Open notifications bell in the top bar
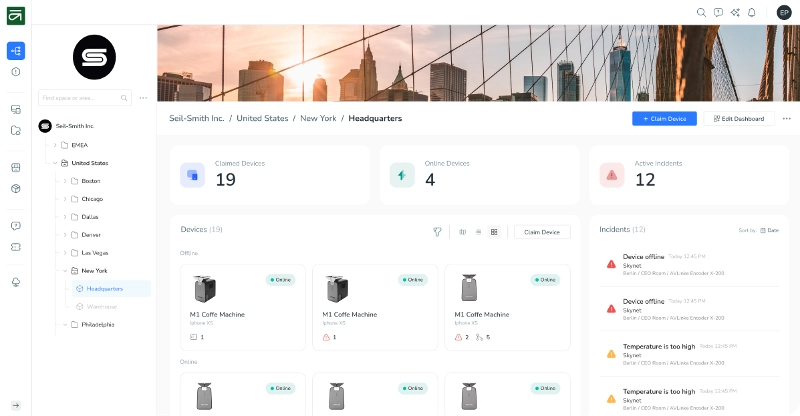Image resolution: width=800 pixels, height=416 pixels. [x=752, y=12]
